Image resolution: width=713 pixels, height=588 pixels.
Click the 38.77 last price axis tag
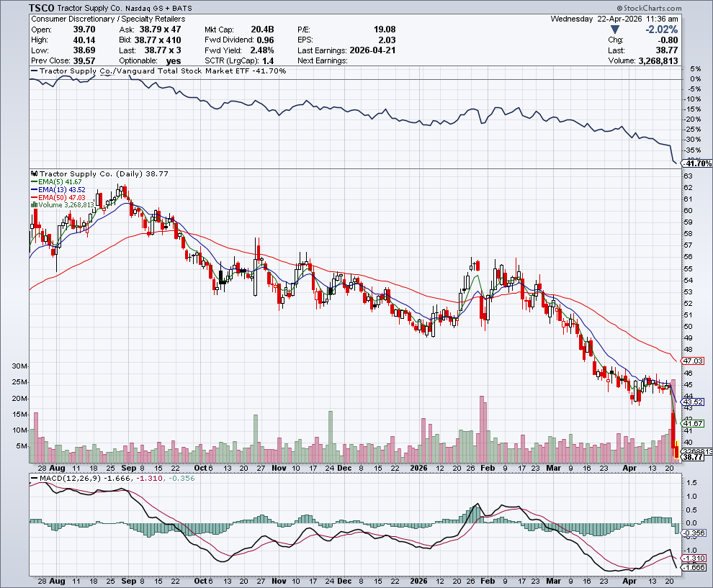tap(694, 457)
